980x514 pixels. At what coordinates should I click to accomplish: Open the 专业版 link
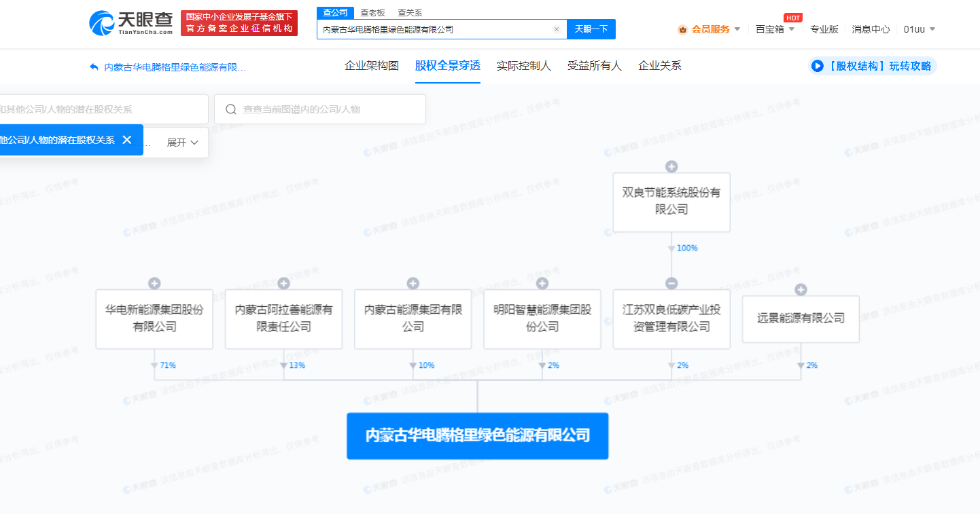coord(824,29)
